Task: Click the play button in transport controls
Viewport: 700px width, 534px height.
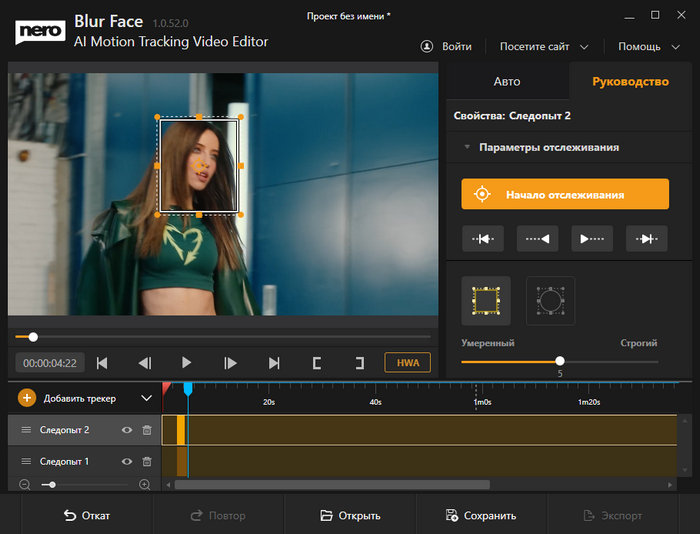Action: pyautogui.click(x=186, y=363)
